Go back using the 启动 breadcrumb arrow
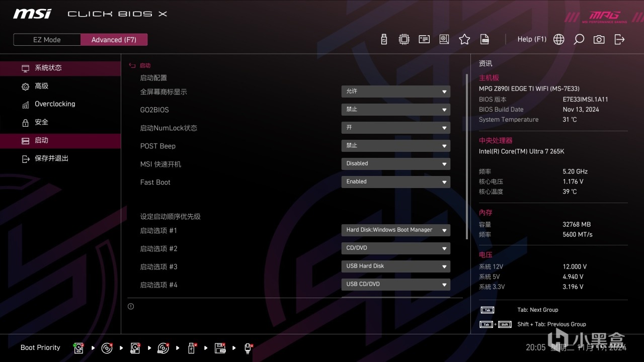This screenshot has height=362, width=644. (x=132, y=65)
